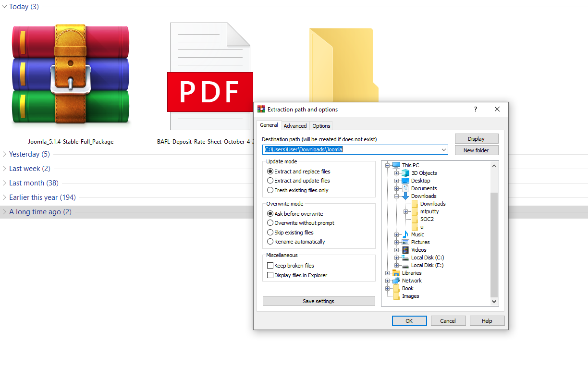Click the SOC2 folder icon
The image size is (588, 368).
(x=415, y=219)
